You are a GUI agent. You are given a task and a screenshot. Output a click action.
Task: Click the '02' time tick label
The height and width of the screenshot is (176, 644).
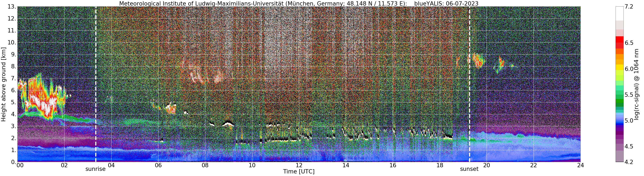coord(64,165)
